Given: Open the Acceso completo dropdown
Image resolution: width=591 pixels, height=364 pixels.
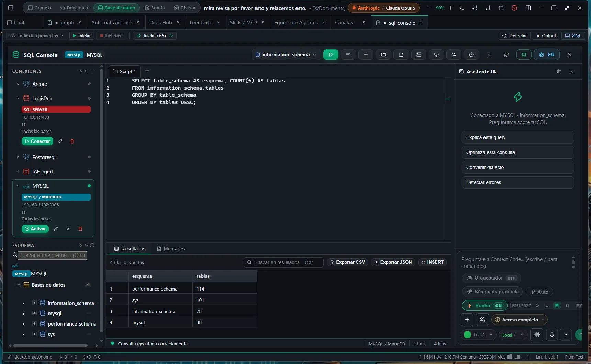Looking at the screenshot, I should (x=519, y=320).
